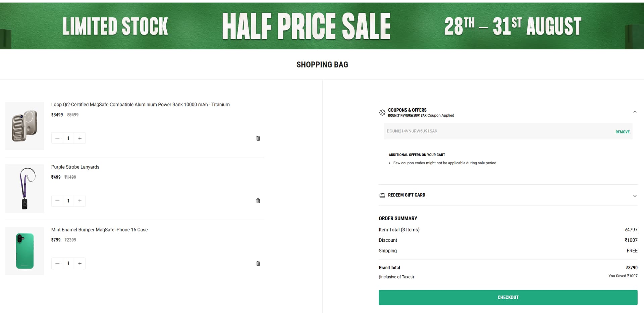This screenshot has width=644, height=313.
Task: Increase Power Bank quantity with plus
Action: [80, 138]
